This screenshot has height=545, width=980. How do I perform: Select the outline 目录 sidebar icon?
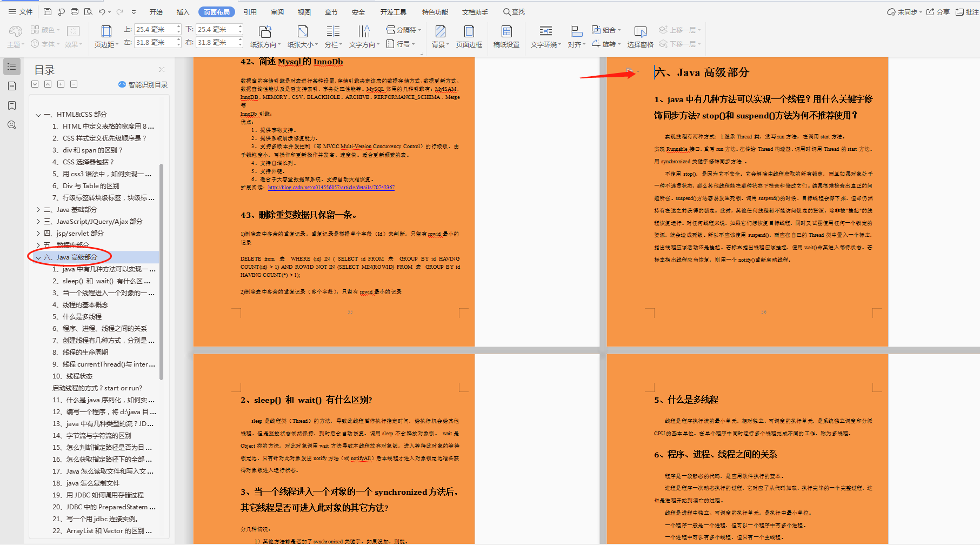coord(12,67)
